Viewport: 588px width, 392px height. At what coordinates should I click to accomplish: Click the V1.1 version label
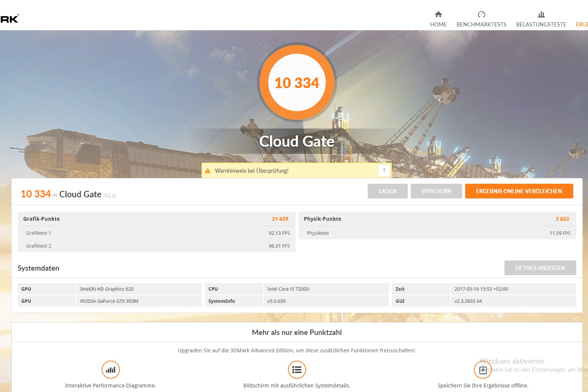coord(110,195)
